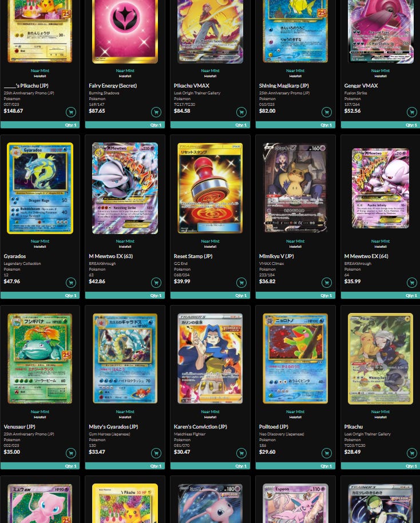Click the Fusion Strike set name

click(355, 93)
